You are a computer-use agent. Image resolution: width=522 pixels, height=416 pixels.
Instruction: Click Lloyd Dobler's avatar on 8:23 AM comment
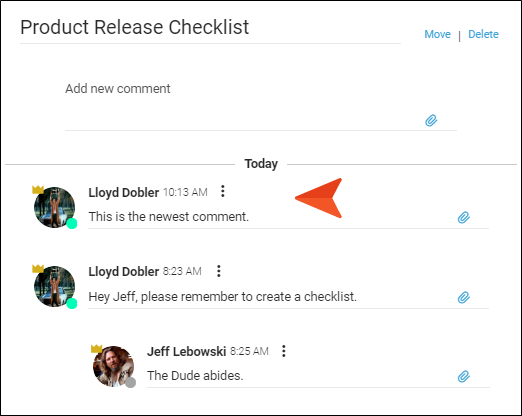54,286
